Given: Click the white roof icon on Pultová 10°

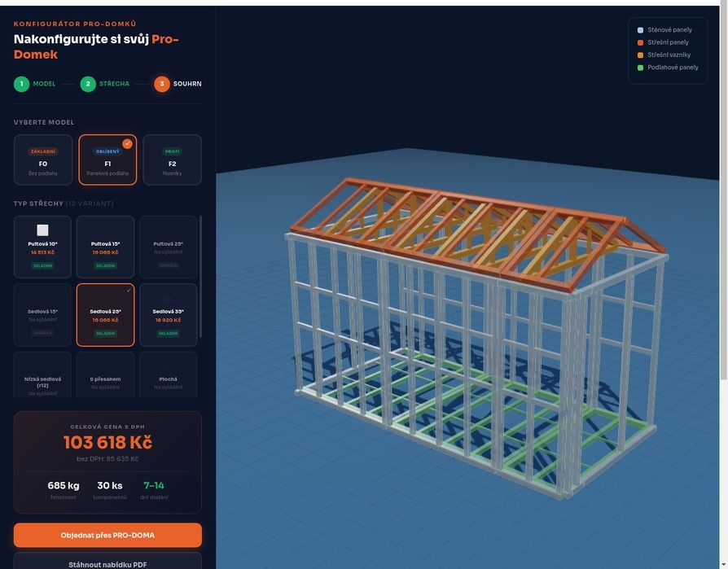Looking at the screenshot, I should coord(42,230).
